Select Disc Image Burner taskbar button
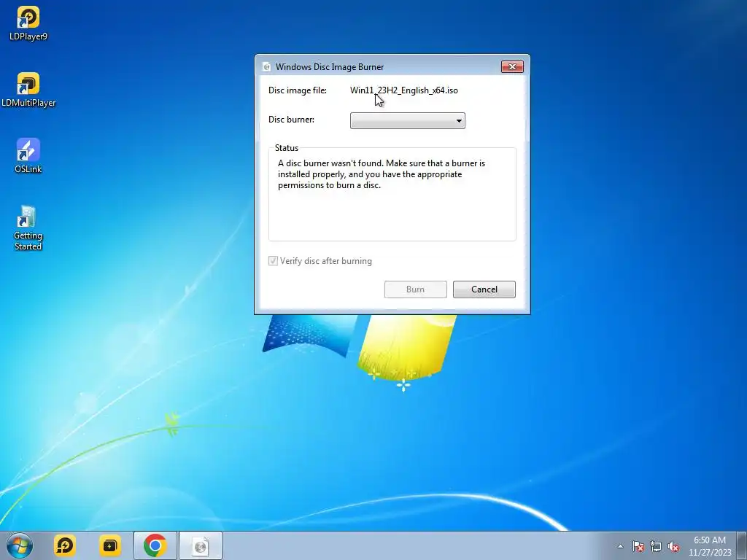This screenshot has height=560, width=747. click(x=201, y=545)
